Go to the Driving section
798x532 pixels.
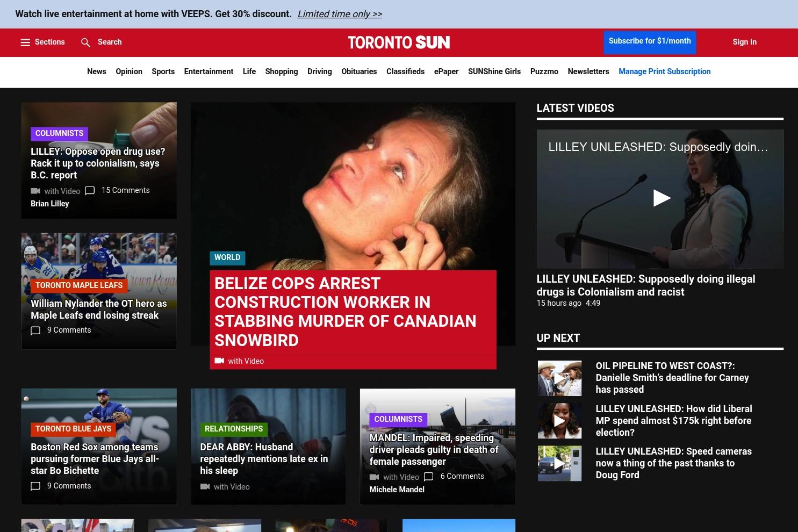320,71
